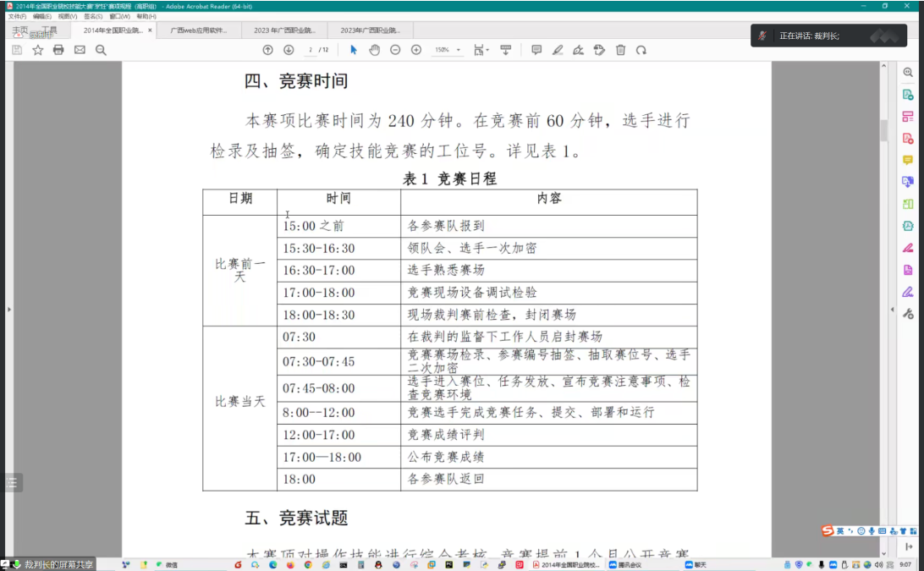Click the 正在讲话: 裁判长 speaker label

809,36
